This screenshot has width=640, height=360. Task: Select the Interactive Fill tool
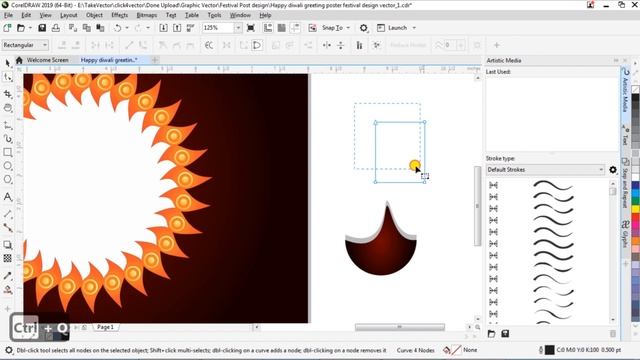[x=7, y=290]
